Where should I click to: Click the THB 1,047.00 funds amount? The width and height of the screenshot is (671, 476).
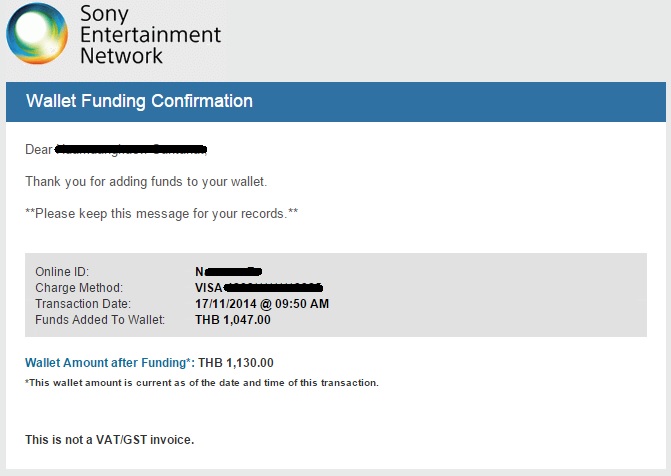(233, 320)
